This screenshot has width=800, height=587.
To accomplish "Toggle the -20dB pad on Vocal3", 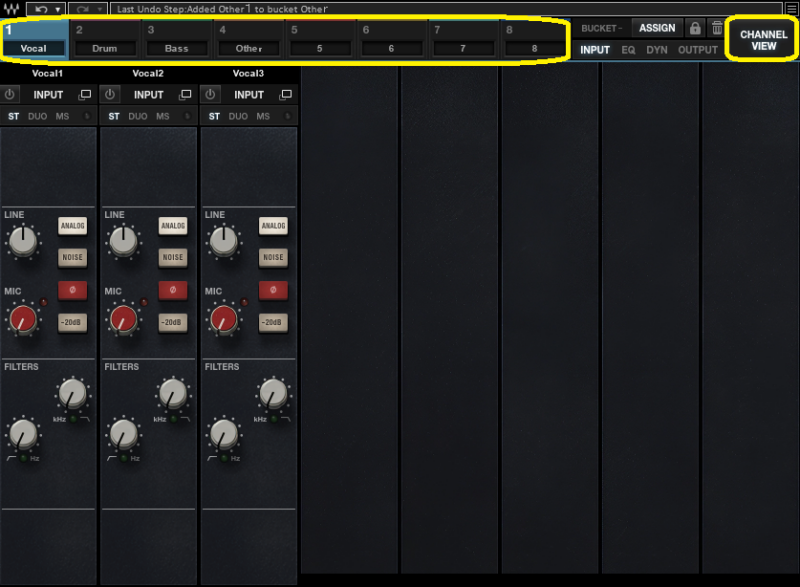I will pyautogui.click(x=273, y=322).
